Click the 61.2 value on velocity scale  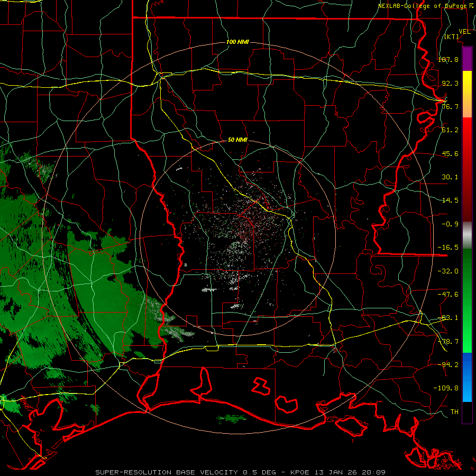(450, 130)
